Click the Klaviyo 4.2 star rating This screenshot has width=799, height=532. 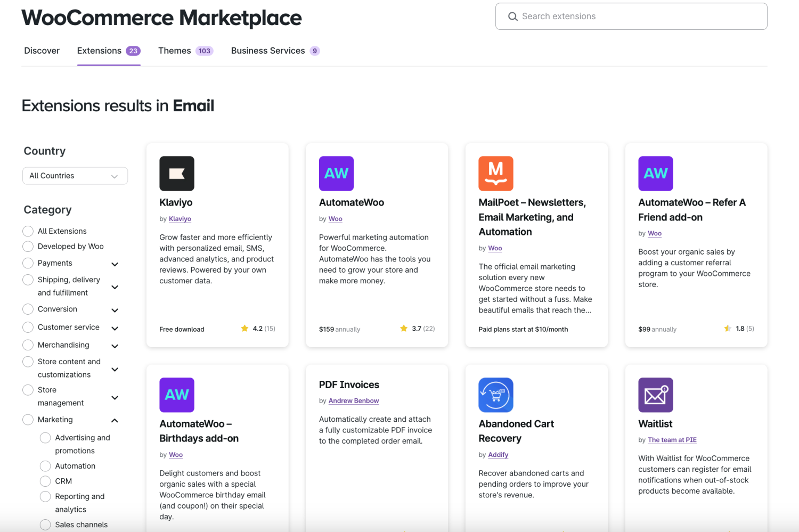pyautogui.click(x=258, y=329)
